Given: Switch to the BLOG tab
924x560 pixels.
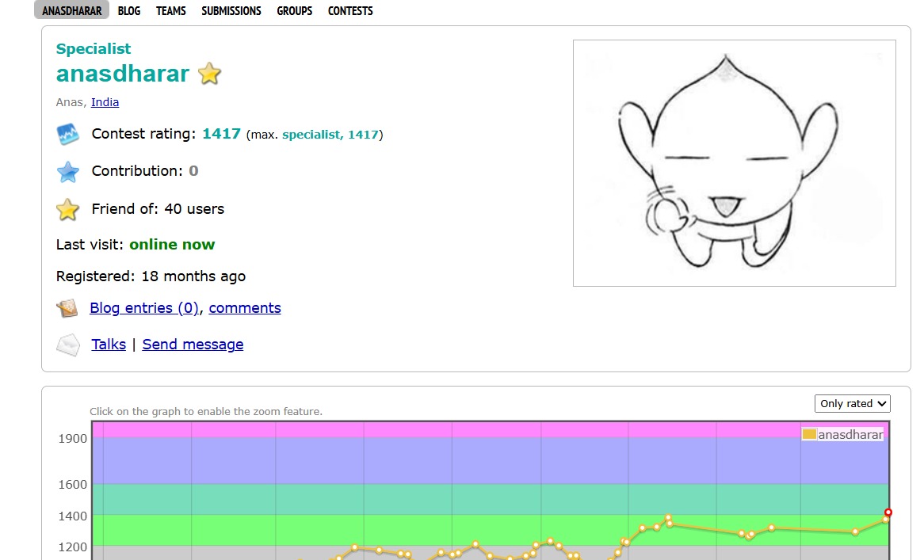Looking at the screenshot, I should [129, 10].
